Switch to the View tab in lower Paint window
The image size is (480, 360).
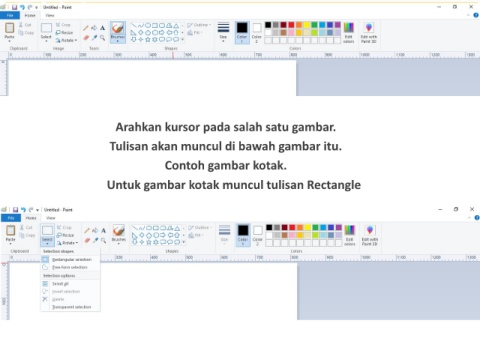click(51, 218)
